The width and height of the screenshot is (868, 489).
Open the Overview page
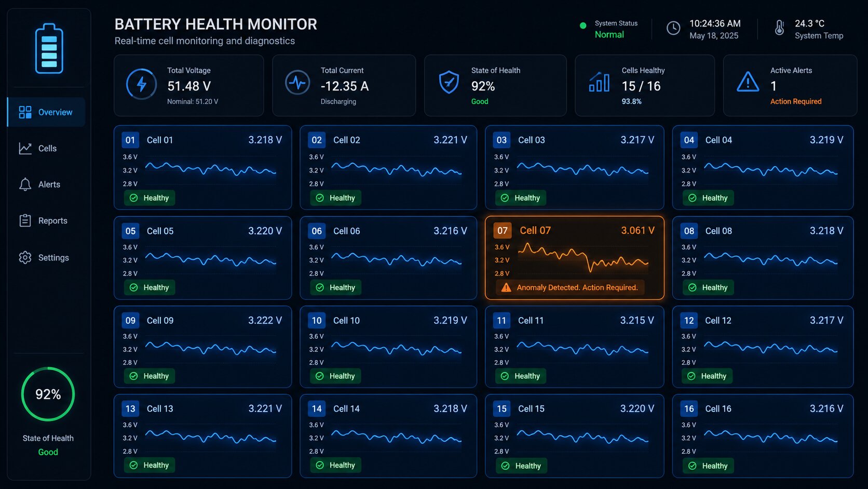click(x=46, y=112)
